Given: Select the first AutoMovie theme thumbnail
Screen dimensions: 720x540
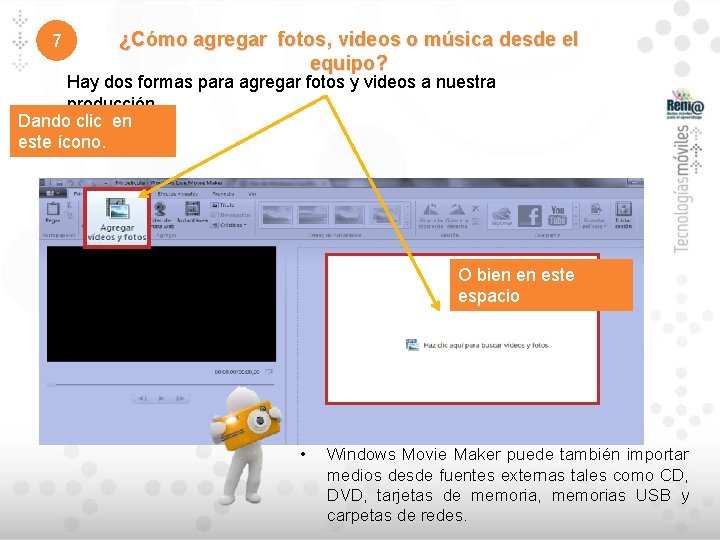Looking at the screenshot, I should tap(276, 214).
